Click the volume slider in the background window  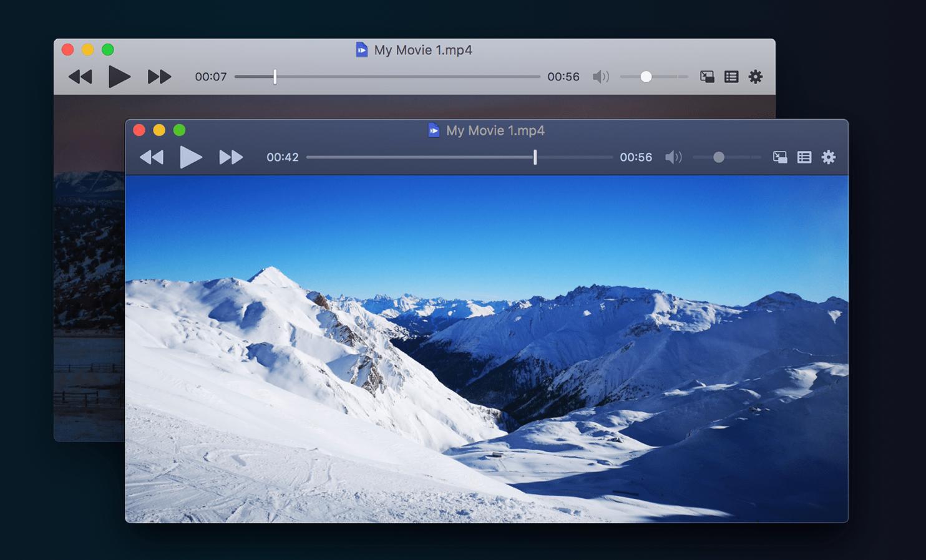point(647,76)
